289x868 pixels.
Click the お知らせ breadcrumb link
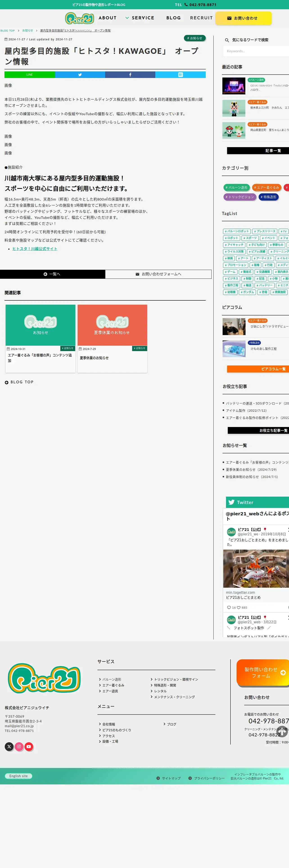pos(28,31)
